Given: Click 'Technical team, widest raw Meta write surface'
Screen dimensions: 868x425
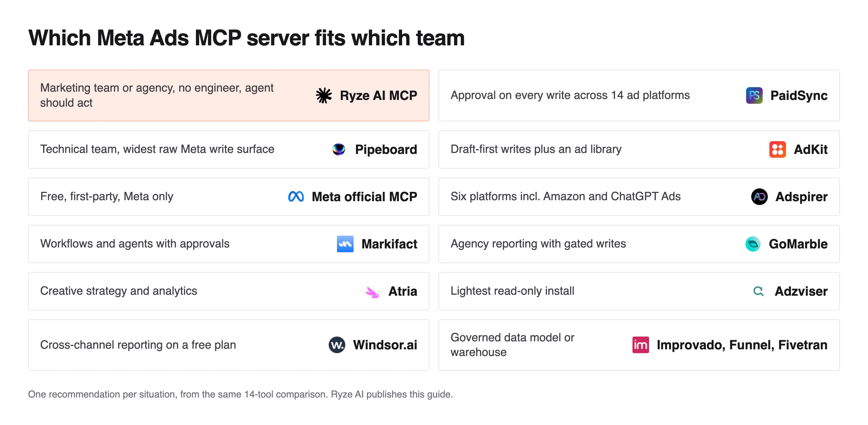Looking at the screenshot, I should (157, 149).
